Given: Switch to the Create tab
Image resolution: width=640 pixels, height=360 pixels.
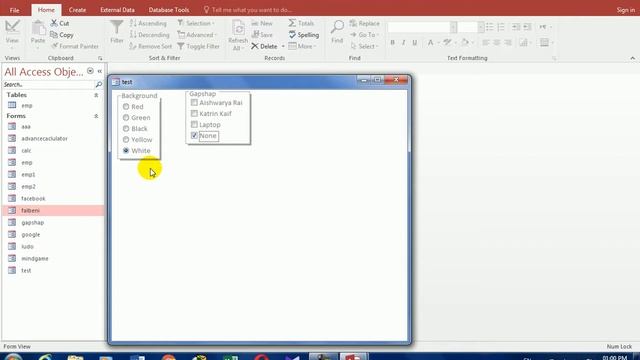Looking at the screenshot, I should coord(77,10).
